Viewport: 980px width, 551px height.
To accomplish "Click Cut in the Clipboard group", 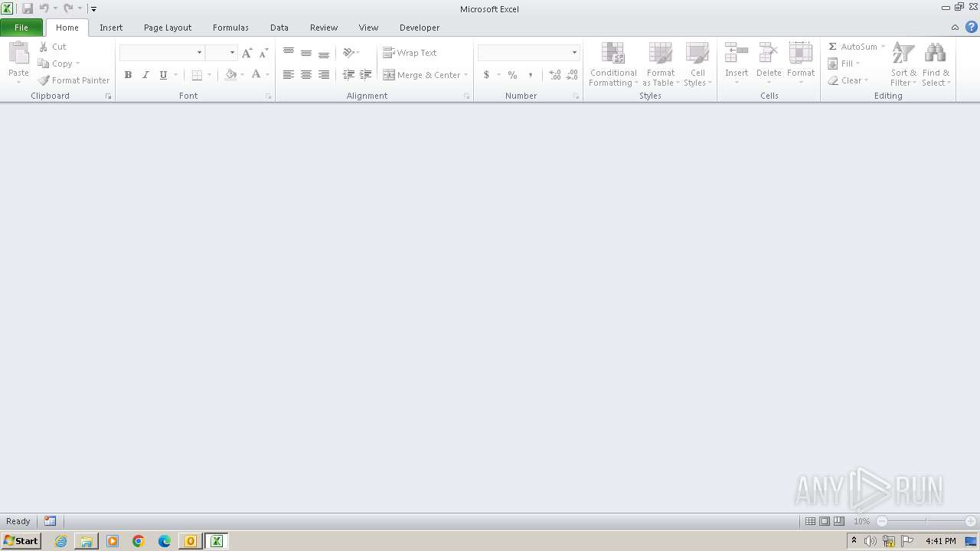I will point(53,47).
